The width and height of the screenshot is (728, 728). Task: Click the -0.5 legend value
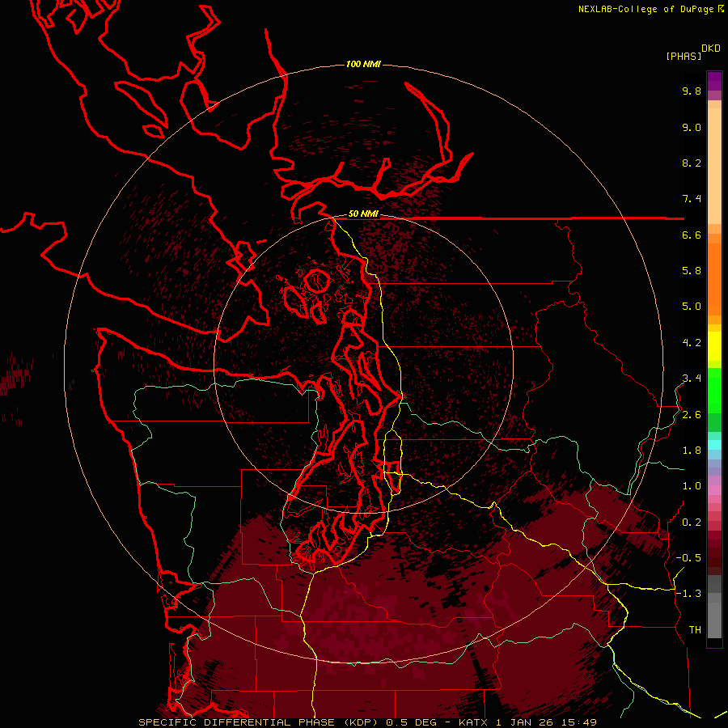click(688, 558)
